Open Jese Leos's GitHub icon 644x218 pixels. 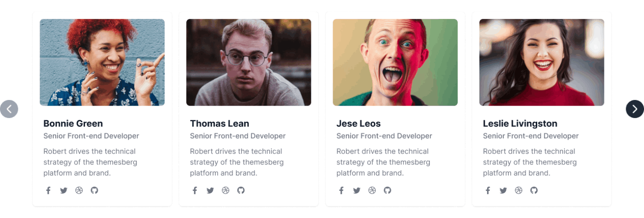(387, 190)
